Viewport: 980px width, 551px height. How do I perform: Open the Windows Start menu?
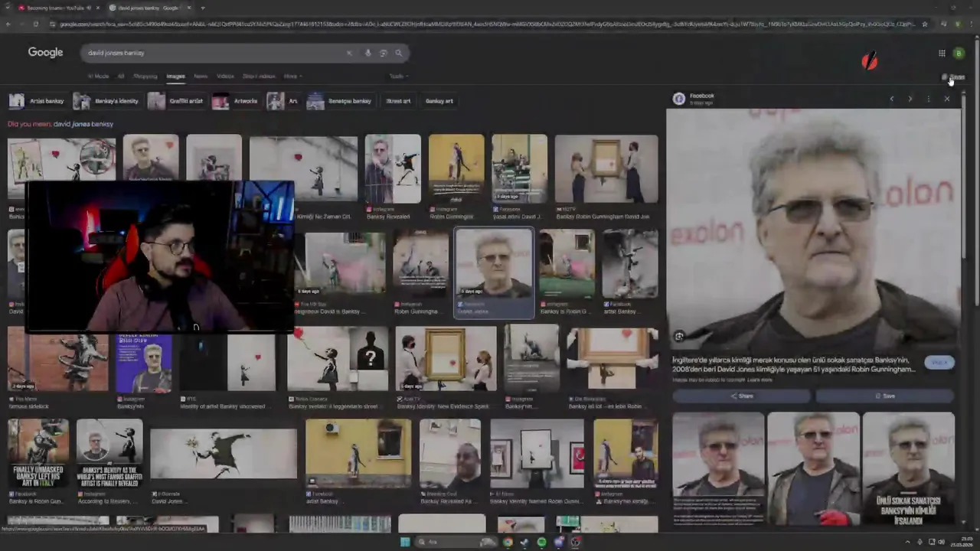coord(405,542)
